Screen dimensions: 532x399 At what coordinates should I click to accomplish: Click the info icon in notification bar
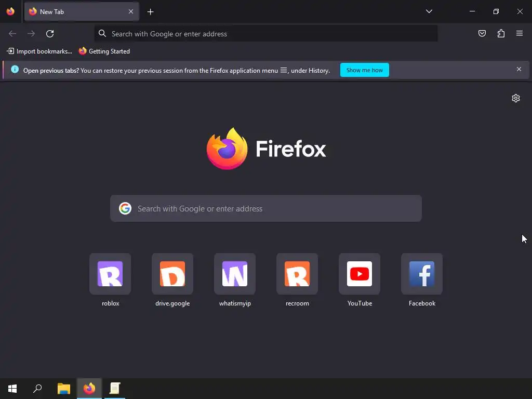click(x=15, y=70)
